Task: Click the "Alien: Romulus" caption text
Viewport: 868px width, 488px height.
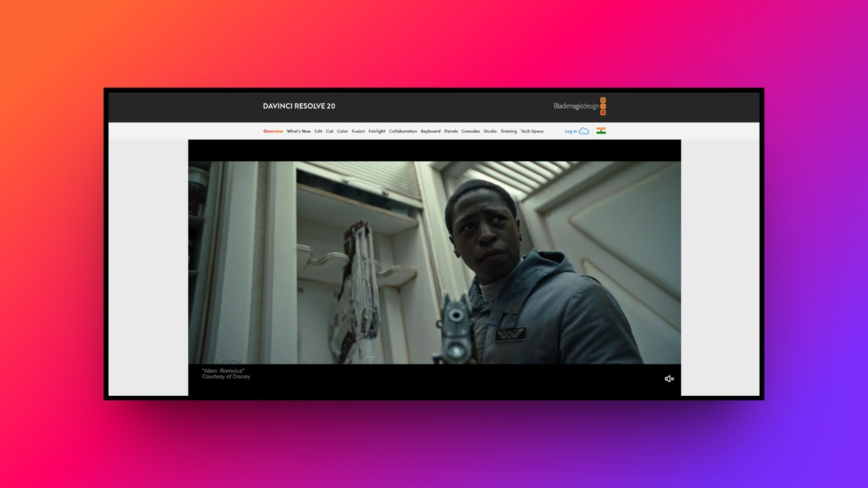Action: point(223,371)
